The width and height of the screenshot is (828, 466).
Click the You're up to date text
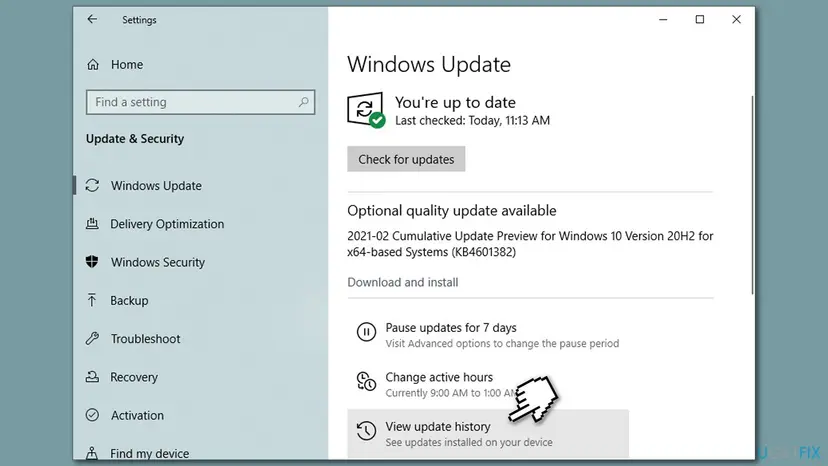tap(455, 102)
